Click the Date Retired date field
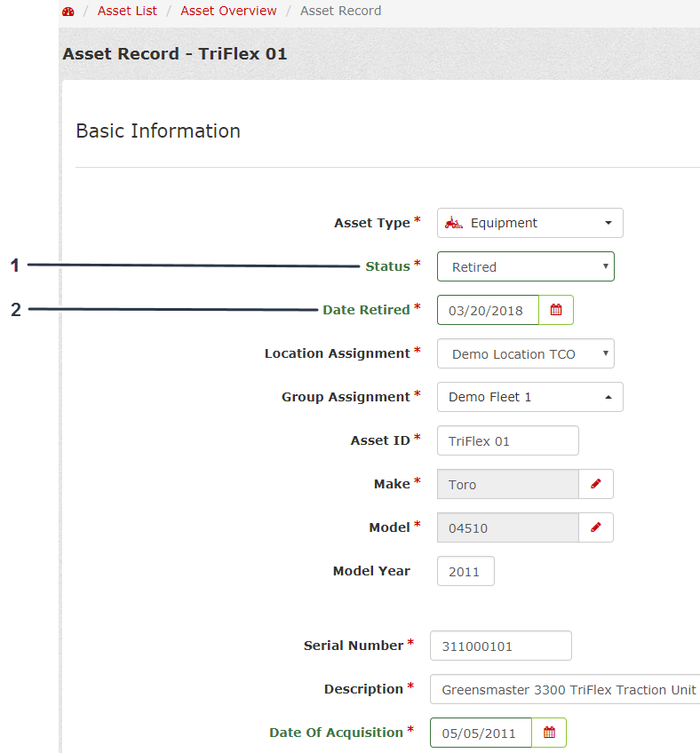This screenshot has width=700, height=753. (x=488, y=310)
